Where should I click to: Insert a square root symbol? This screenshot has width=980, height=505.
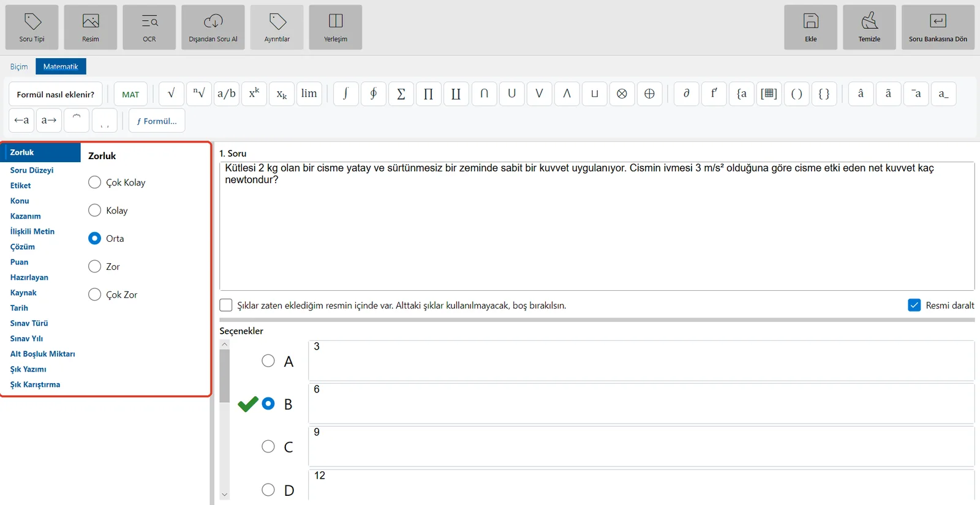171,94
